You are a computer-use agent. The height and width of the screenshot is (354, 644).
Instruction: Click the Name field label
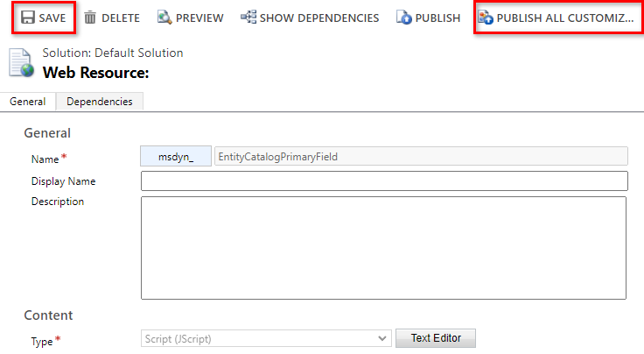tap(45, 159)
